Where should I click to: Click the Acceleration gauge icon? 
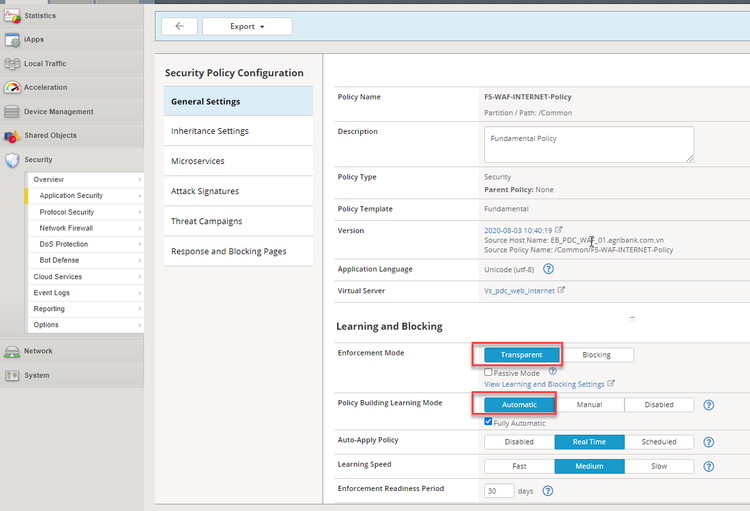12,88
